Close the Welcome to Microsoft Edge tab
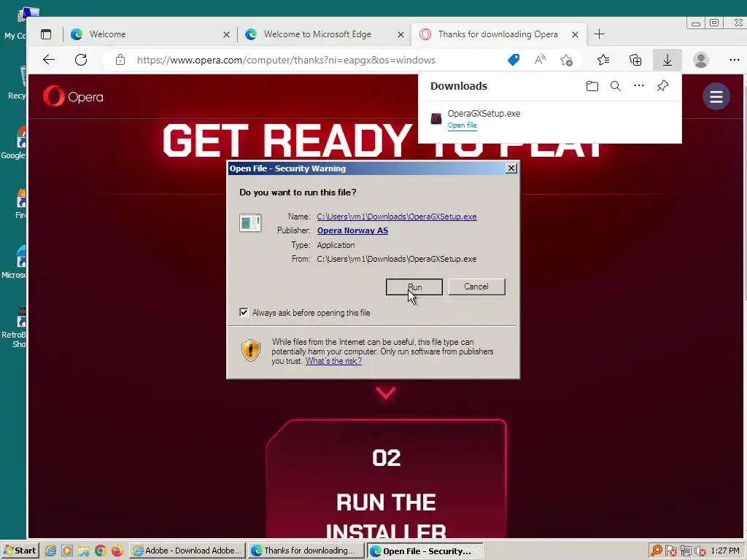The image size is (747, 560). [x=400, y=35]
